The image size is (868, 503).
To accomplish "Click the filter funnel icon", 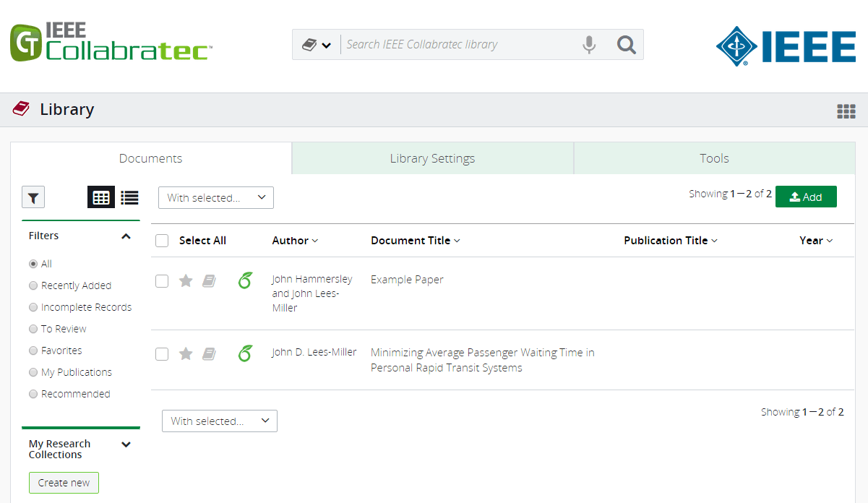I will pyautogui.click(x=33, y=197).
